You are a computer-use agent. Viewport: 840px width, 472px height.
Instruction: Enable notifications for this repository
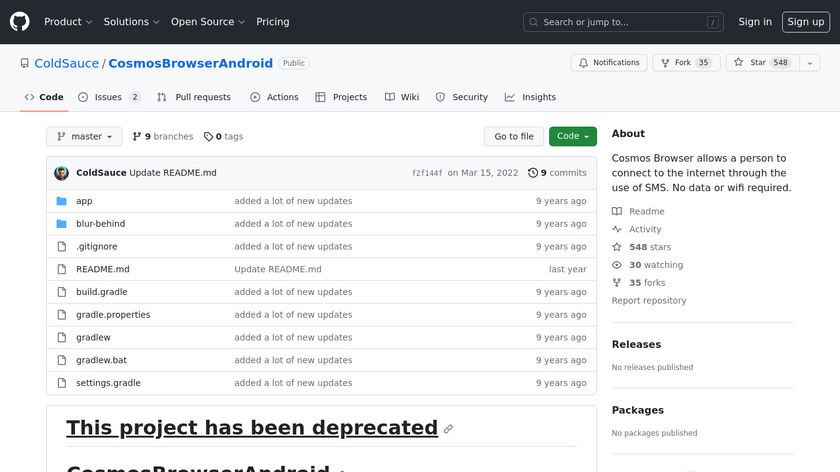point(609,63)
